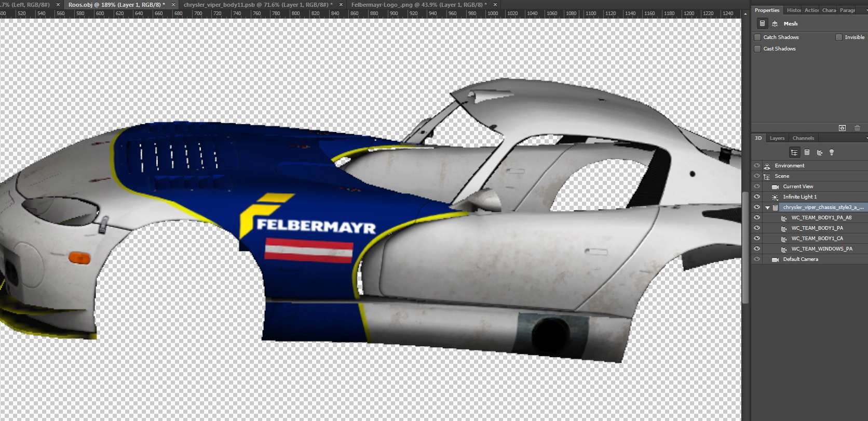868x421 pixels.
Task: Toggle visibility of Scene
Action: coord(757,176)
